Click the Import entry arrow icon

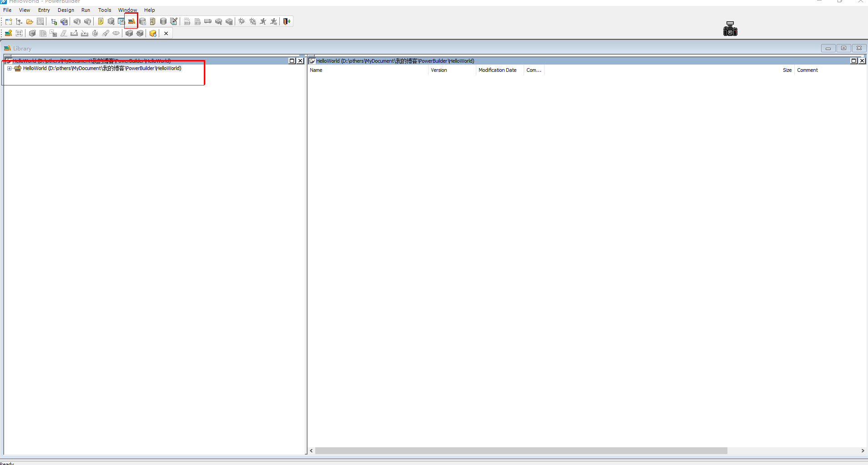(85, 33)
